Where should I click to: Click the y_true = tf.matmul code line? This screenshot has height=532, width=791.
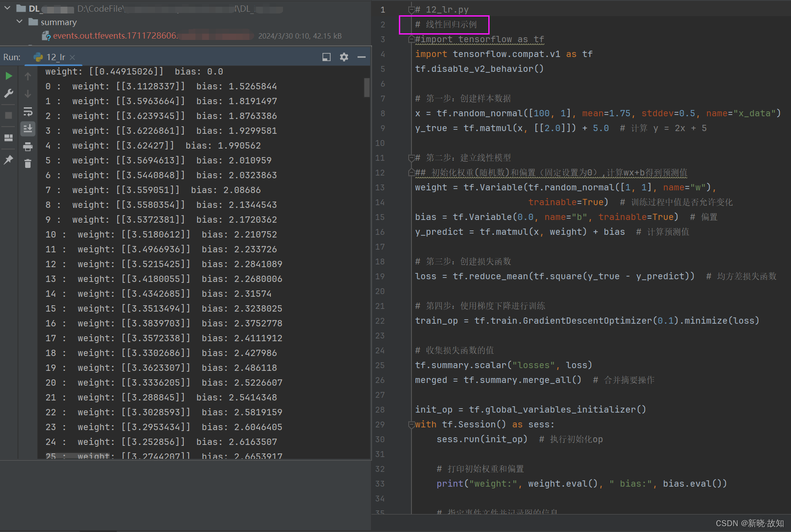pyautogui.click(x=561, y=128)
